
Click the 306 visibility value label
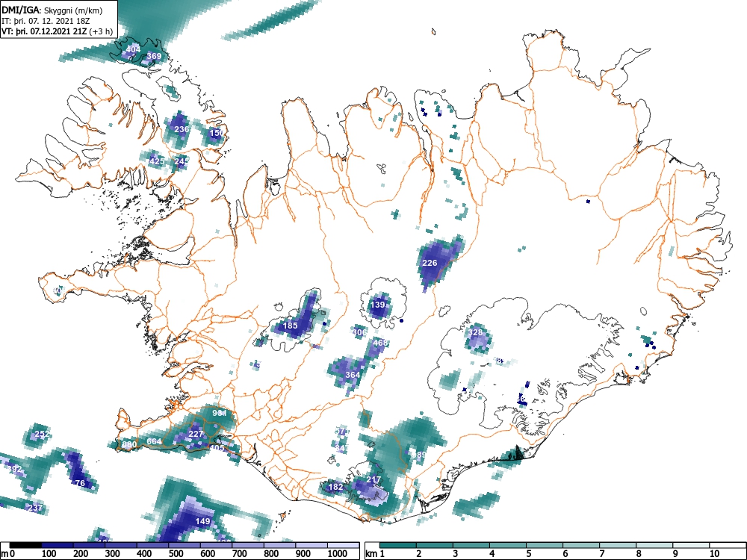360,332
